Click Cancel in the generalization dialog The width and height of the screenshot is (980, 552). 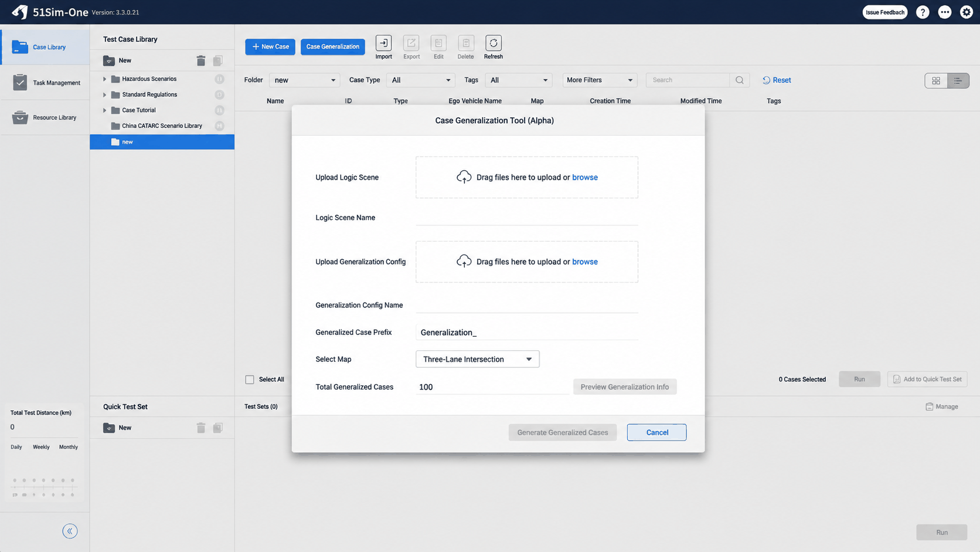point(656,432)
